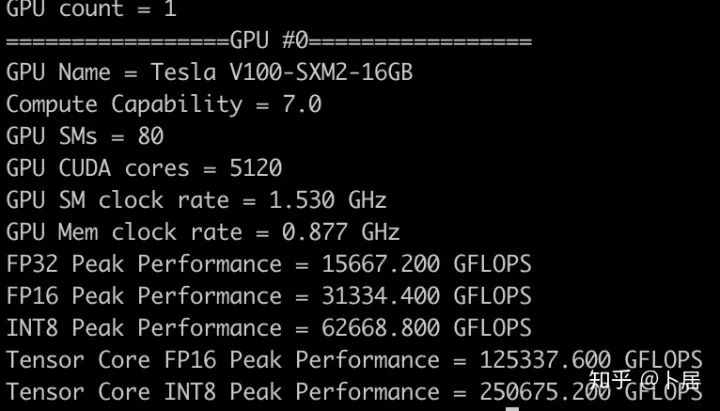This screenshot has height=411, width=720.
Task: Click the SM clock rate 1.530 GHz value
Action: point(328,200)
